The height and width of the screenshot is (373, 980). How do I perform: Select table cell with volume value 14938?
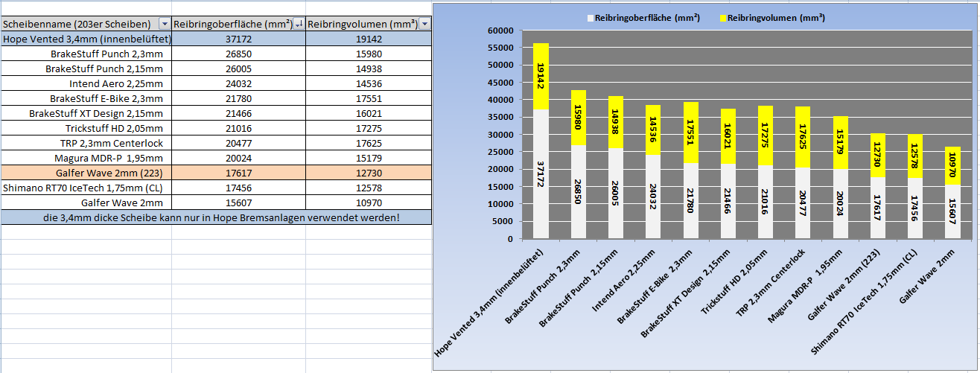click(x=369, y=69)
